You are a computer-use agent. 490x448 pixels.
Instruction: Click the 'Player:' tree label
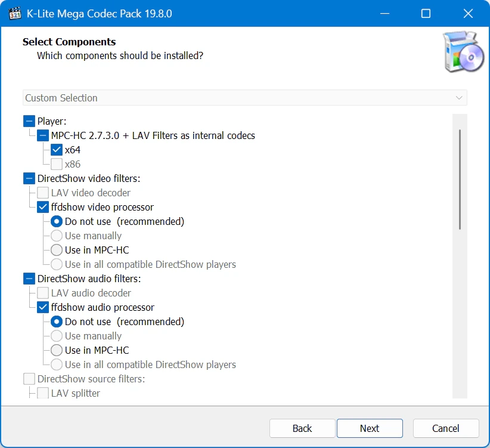(x=52, y=121)
